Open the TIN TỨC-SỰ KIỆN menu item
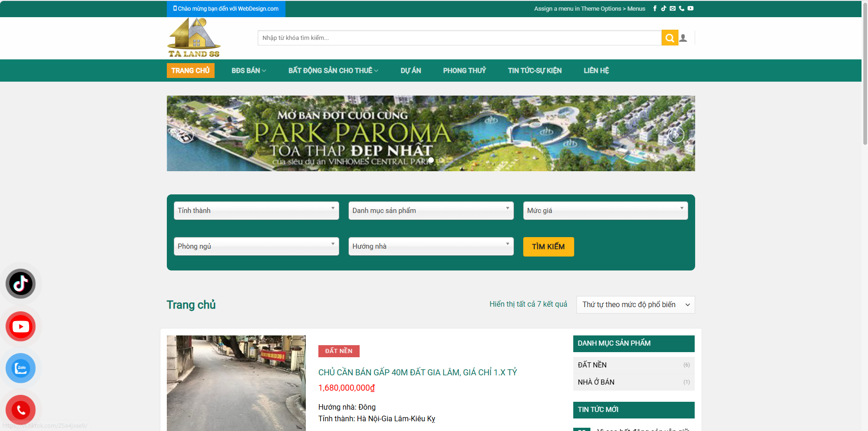Screen dimensions: 868x431 coord(535,71)
